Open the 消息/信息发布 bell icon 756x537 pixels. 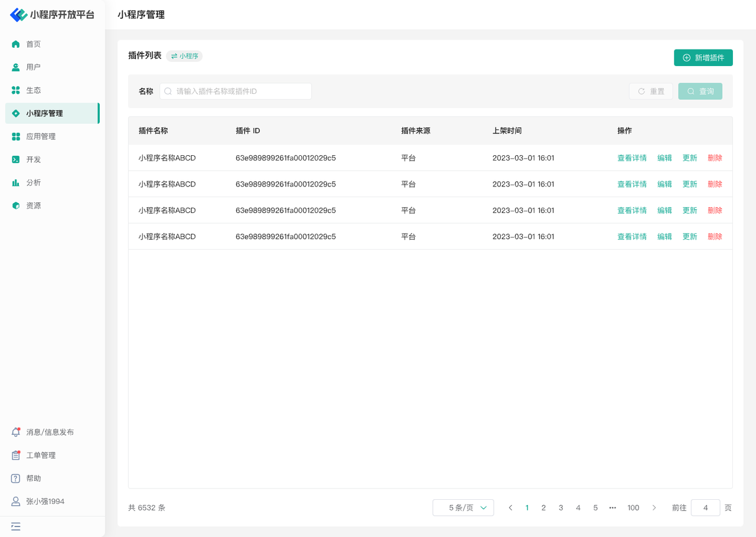coord(16,433)
